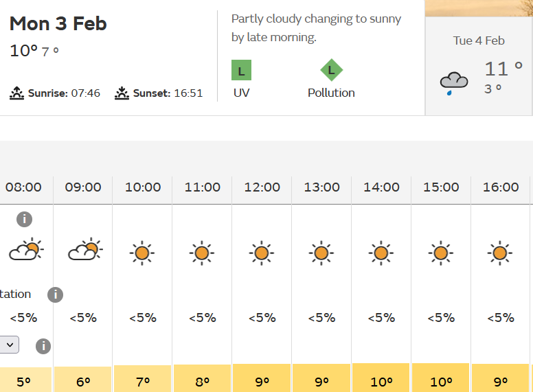Screen dimensions: 533x392
Task: Select the Mon 3 Feb heading
Action: (58, 24)
